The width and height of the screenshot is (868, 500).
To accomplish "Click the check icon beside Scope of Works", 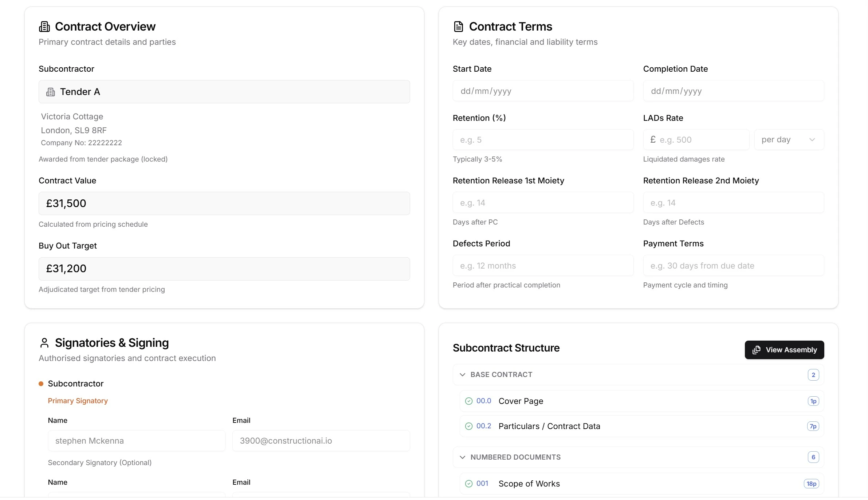I will pos(469,484).
